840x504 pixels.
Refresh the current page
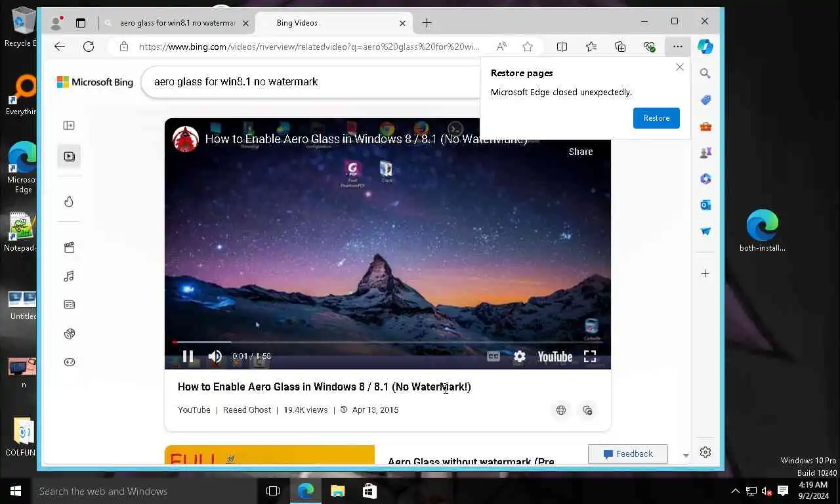point(89,47)
